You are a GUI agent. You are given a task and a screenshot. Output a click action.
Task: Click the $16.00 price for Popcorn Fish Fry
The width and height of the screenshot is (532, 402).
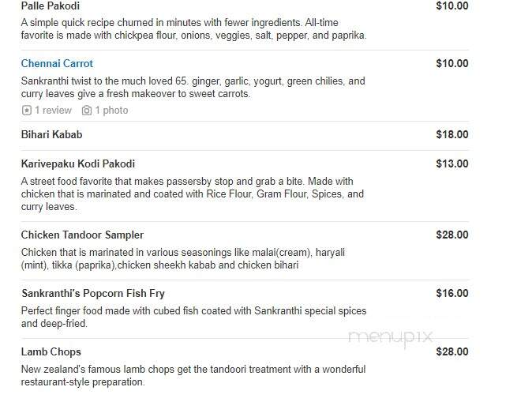452,293
